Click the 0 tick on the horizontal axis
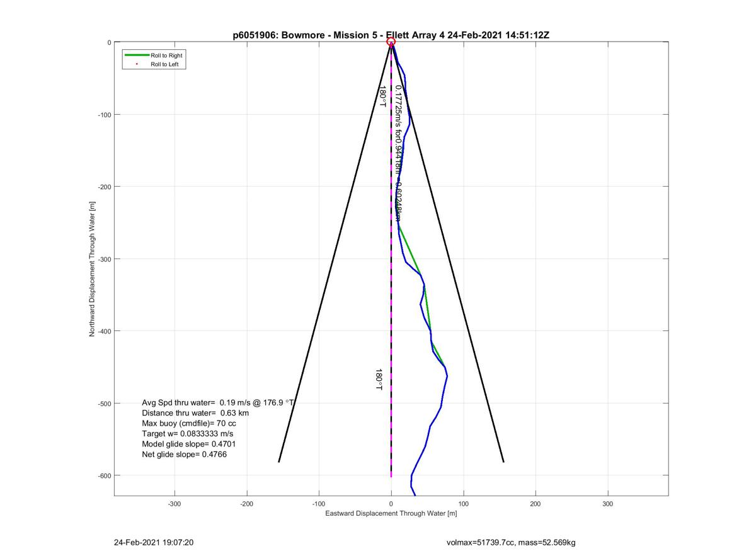The image size is (756, 558). (391, 504)
